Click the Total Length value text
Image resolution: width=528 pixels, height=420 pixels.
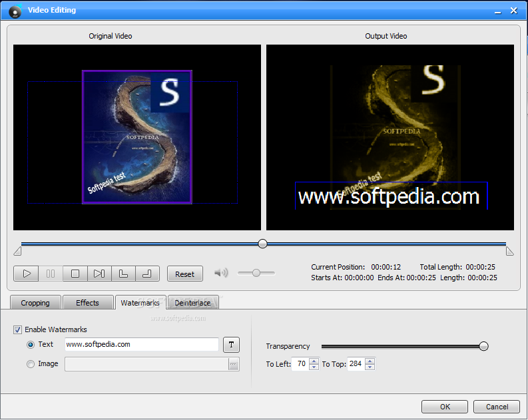click(481, 267)
